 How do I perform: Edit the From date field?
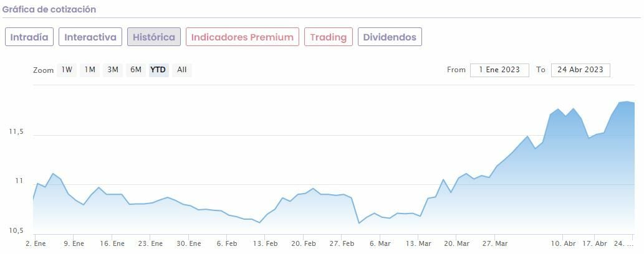(499, 70)
